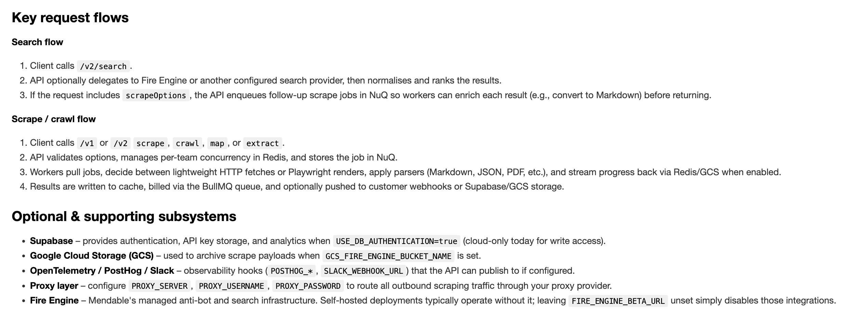Click the USE_DB_AUTHENTICATION=true code

tap(396, 241)
